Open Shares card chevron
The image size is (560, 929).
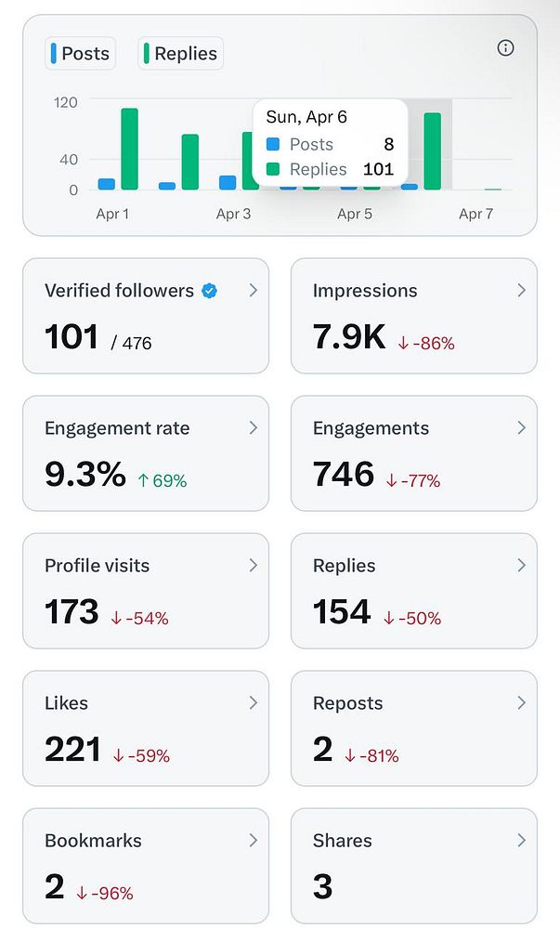521,841
